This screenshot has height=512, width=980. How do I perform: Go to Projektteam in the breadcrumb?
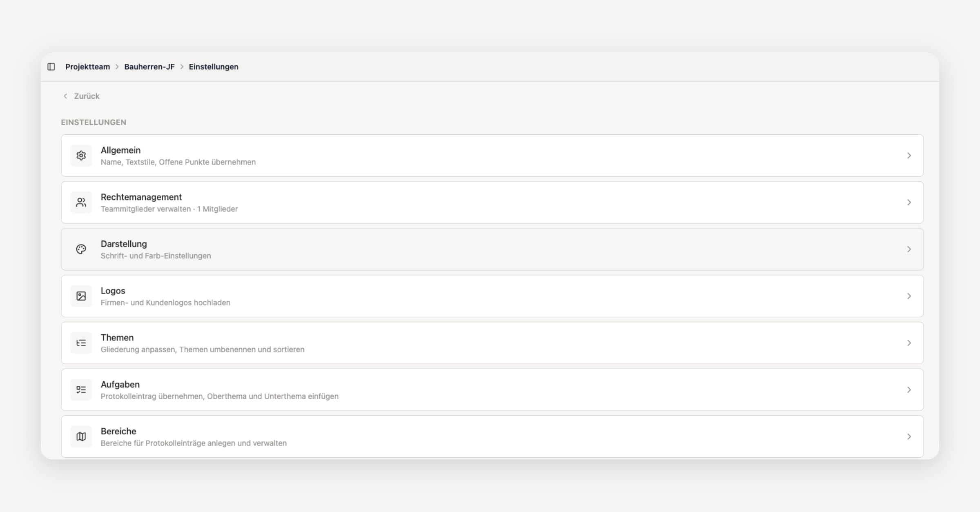[x=87, y=67]
